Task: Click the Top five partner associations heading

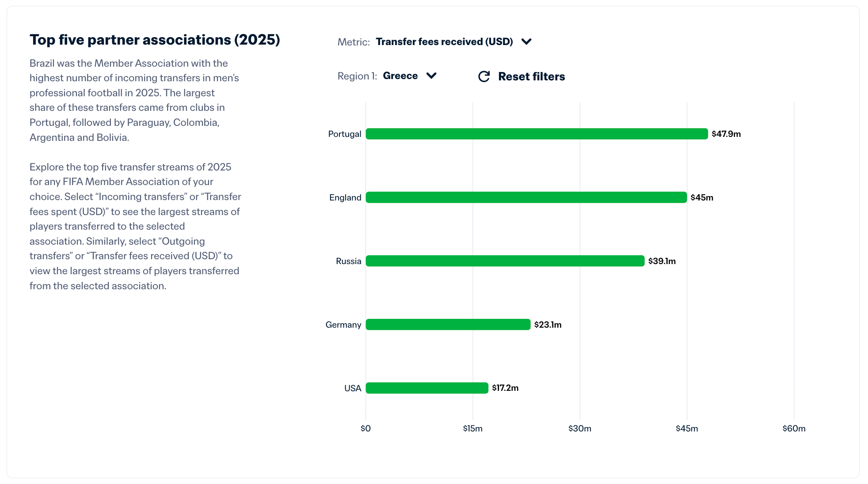Action: (x=155, y=40)
